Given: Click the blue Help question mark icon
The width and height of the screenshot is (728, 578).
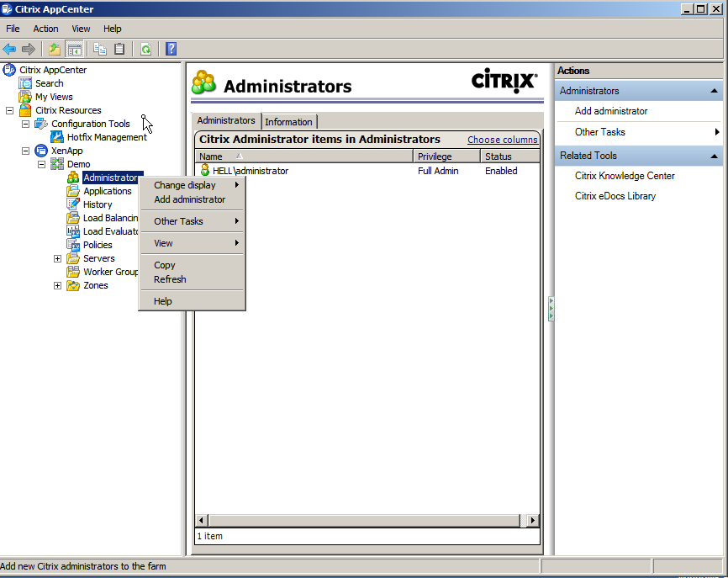Looking at the screenshot, I should point(171,49).
